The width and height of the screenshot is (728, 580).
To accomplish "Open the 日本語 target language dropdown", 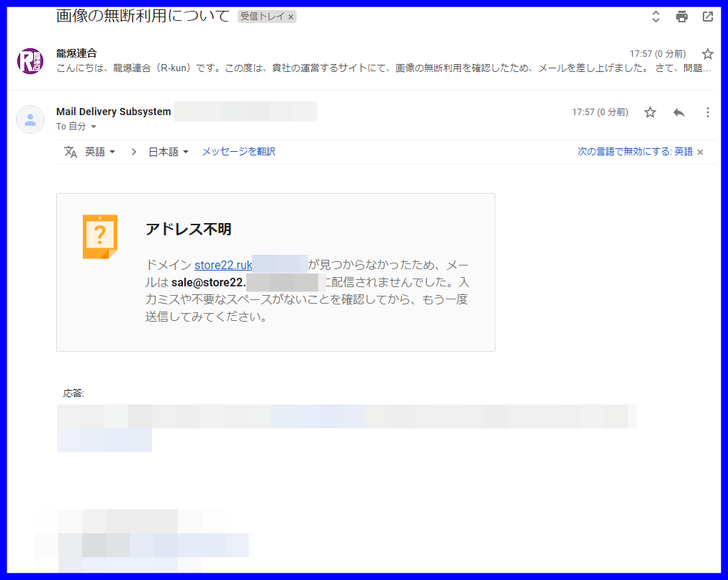I will coord(167,152).
